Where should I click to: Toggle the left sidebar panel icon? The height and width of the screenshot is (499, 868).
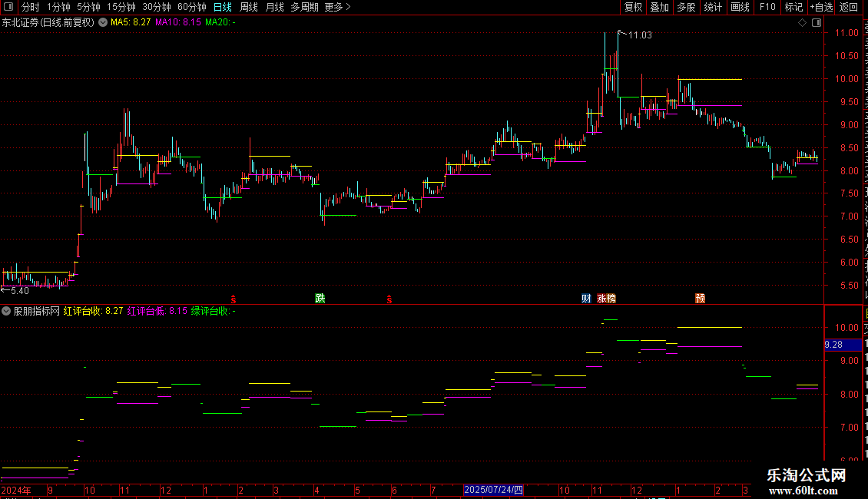(8, 7)
